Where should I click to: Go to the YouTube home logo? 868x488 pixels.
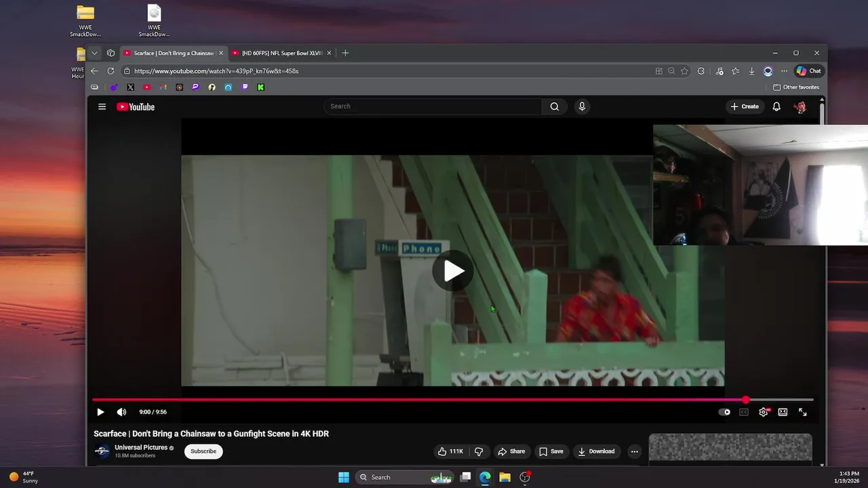tap(136, 106)
